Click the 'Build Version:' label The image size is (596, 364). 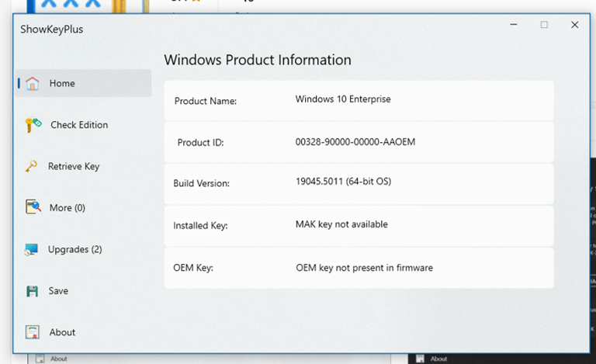(x=202, y=183)
